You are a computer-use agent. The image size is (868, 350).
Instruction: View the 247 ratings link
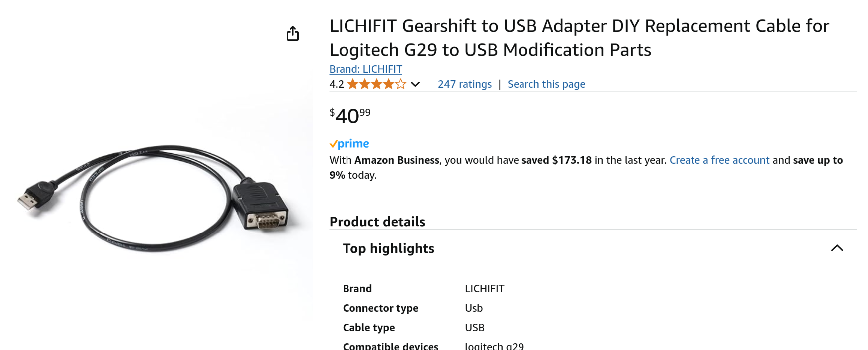464,84
